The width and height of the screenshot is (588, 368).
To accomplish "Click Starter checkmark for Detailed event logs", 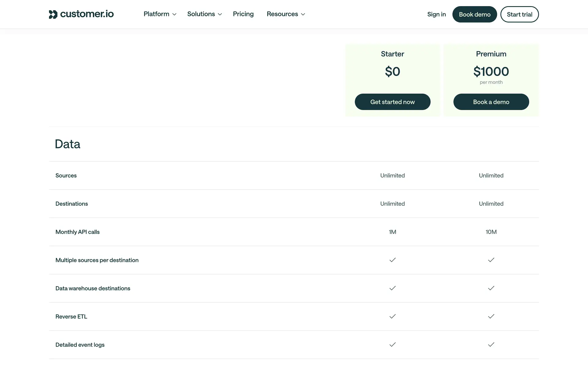I will click(x=392, y=345).
